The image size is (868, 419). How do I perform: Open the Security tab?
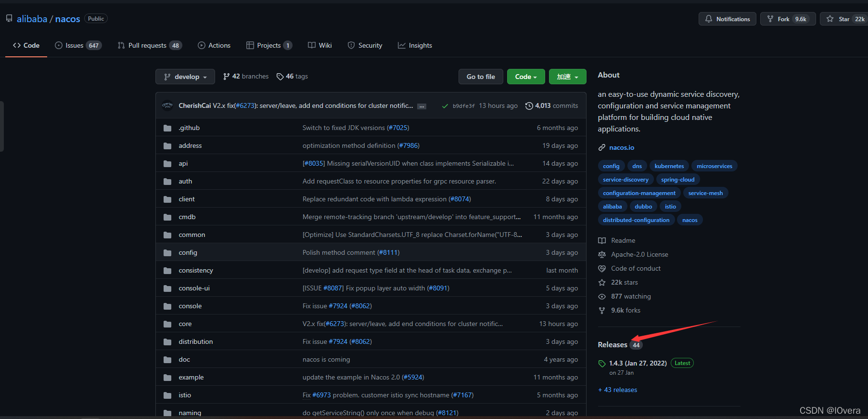[365, 45]
